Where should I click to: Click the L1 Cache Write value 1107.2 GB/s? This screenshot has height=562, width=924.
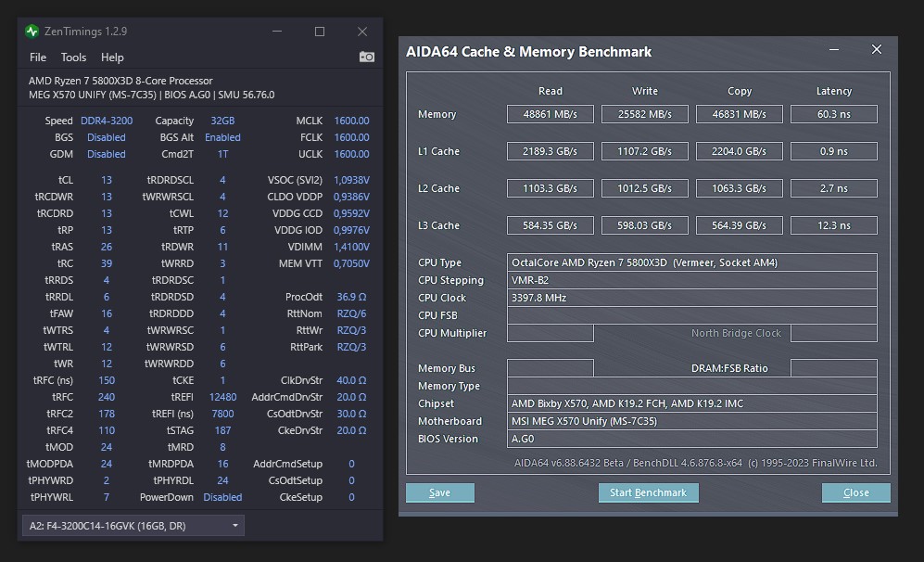pos(645,151)
